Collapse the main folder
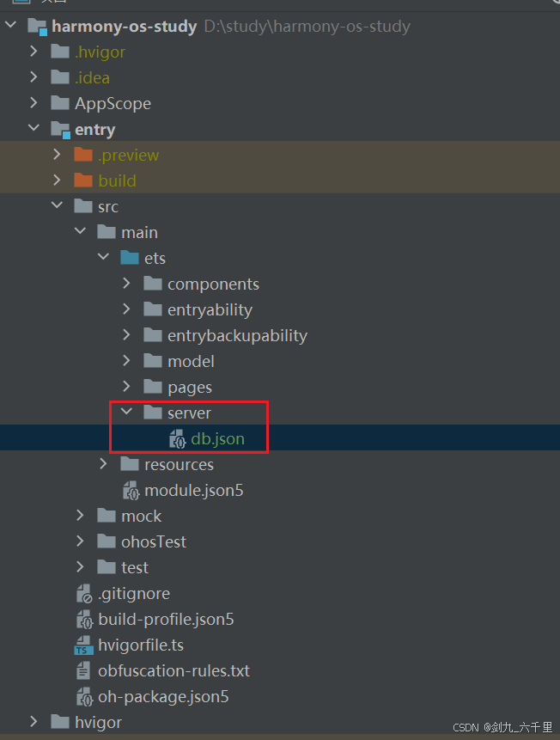 tap(80, 231)
